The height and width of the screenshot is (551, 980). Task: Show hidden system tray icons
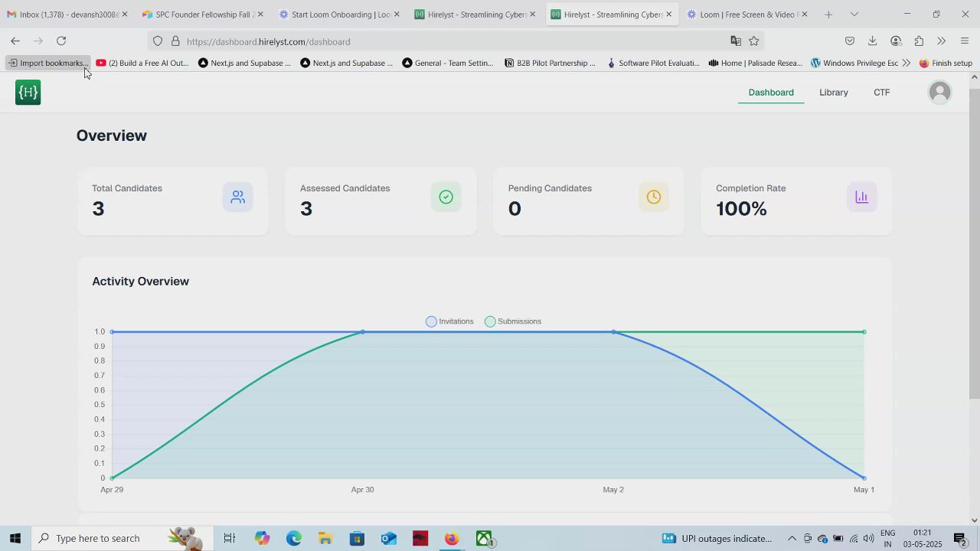[x=792, y=539]
